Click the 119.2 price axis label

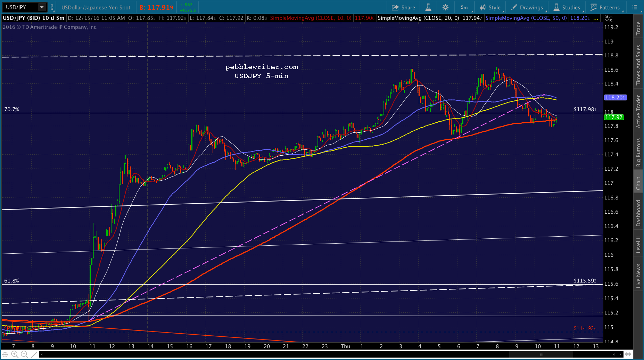(x=611, y=27)
